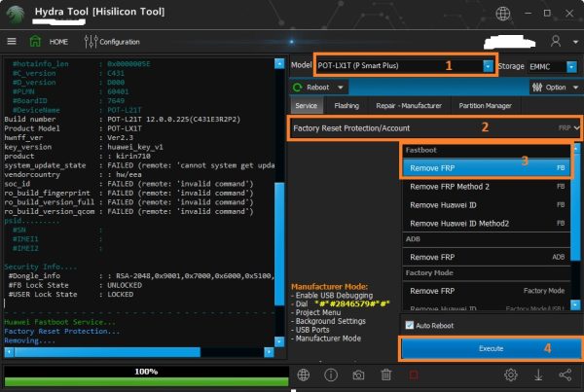The width and height of the screenshot is (584, 392).
Task: Expand the Option dropdown arrow
Action: point(576,88)
